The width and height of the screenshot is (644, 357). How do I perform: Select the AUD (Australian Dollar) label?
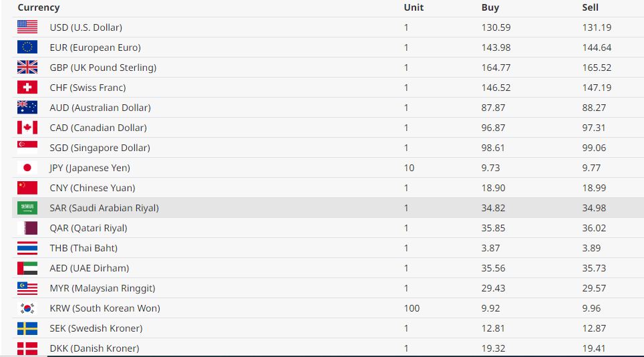tap(100, 108)
